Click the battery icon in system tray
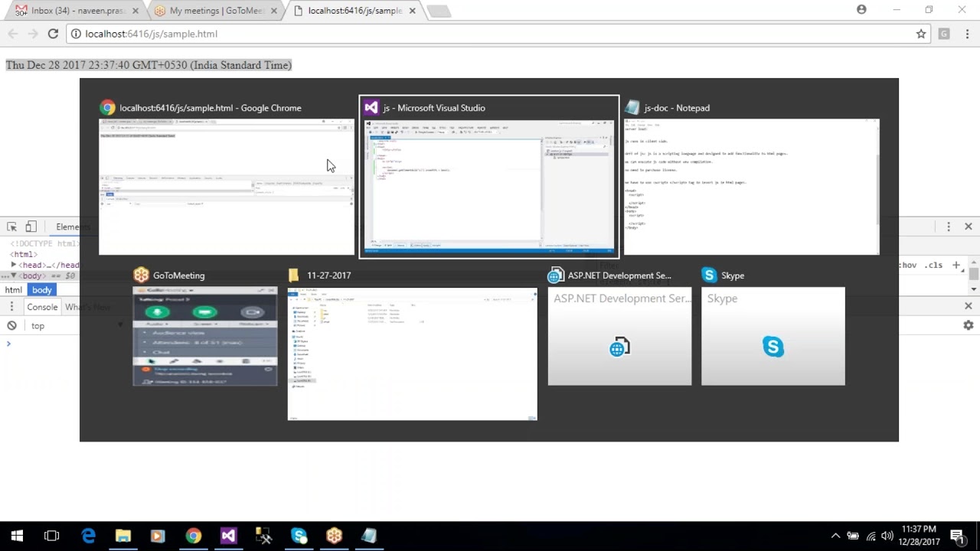Image resolution: width=980 pixels, height=551 pixels. click(852, 536)
